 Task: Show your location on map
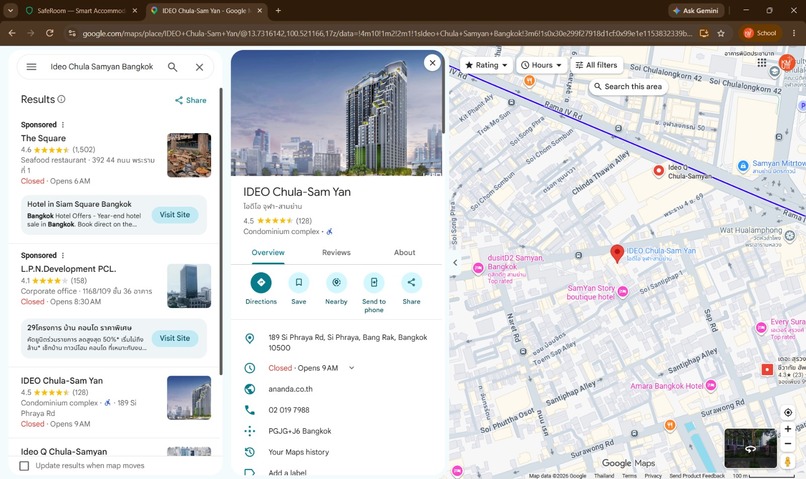(787, 413)
